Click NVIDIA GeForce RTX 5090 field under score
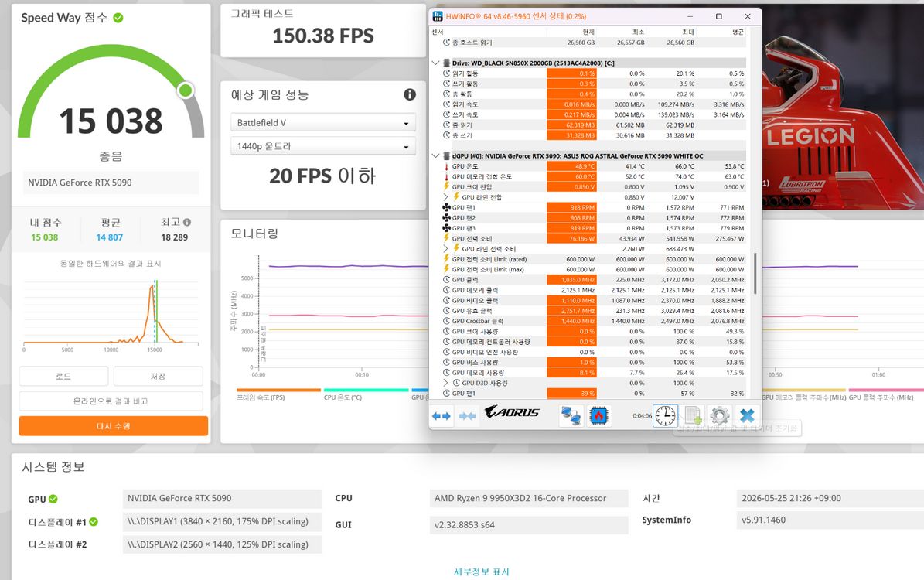The width and height of the screenshot is (924, 580). [111, 183]
